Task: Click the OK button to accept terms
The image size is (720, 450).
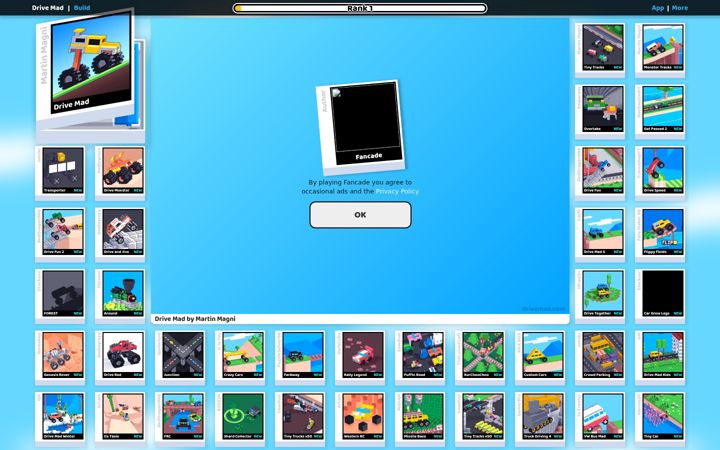Action: 360,215
